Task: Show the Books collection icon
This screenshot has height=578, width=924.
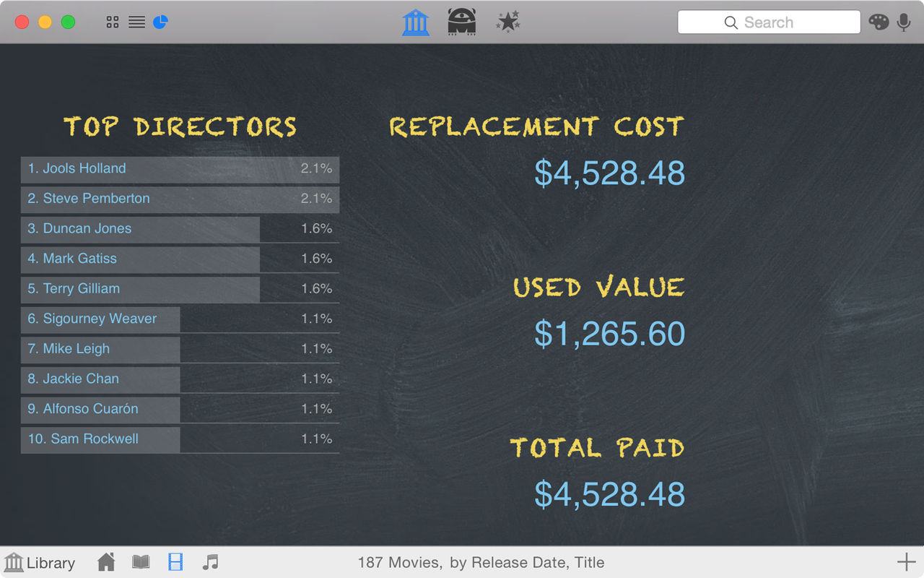Action: click(141, 562)
